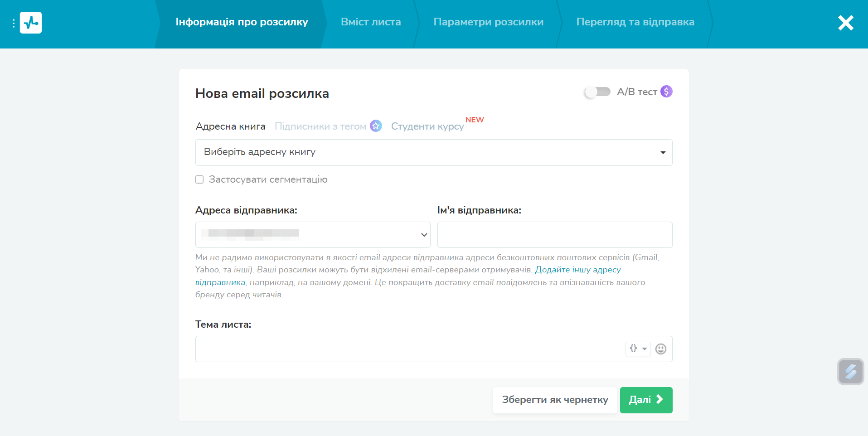Click the star icon next to Підписники з тегом
868x436 pixels.
(x=376, y=126)
